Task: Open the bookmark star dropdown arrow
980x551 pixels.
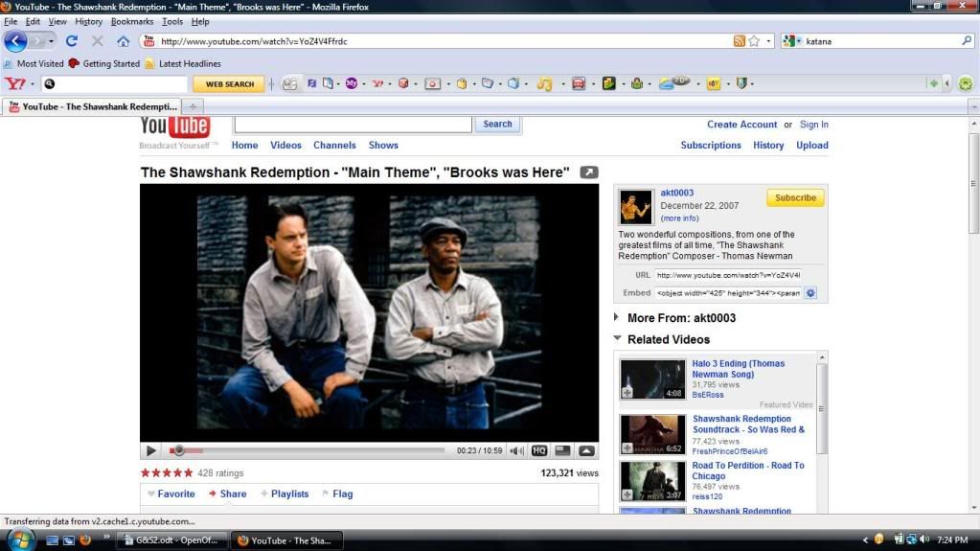Action: pyautogui.click(x=768, y=41)
